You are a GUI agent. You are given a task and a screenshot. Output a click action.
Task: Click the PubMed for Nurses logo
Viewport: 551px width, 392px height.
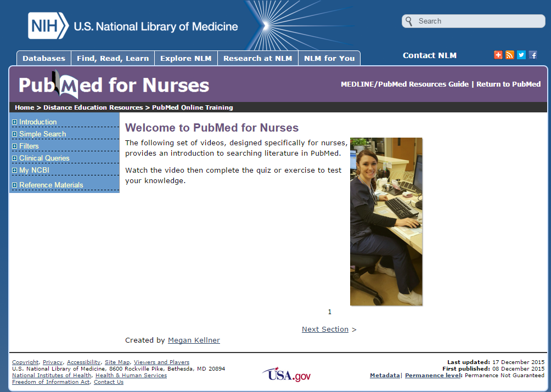[114, 84]
